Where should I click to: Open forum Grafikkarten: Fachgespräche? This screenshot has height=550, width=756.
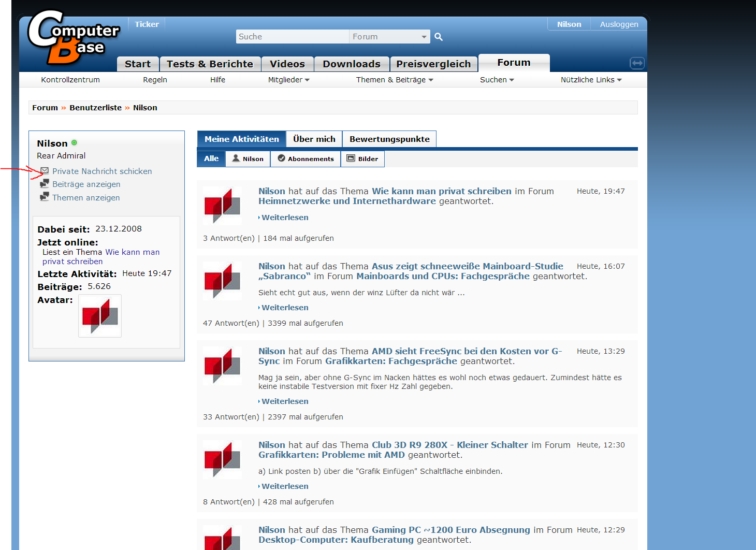click(x=391, y=361)
